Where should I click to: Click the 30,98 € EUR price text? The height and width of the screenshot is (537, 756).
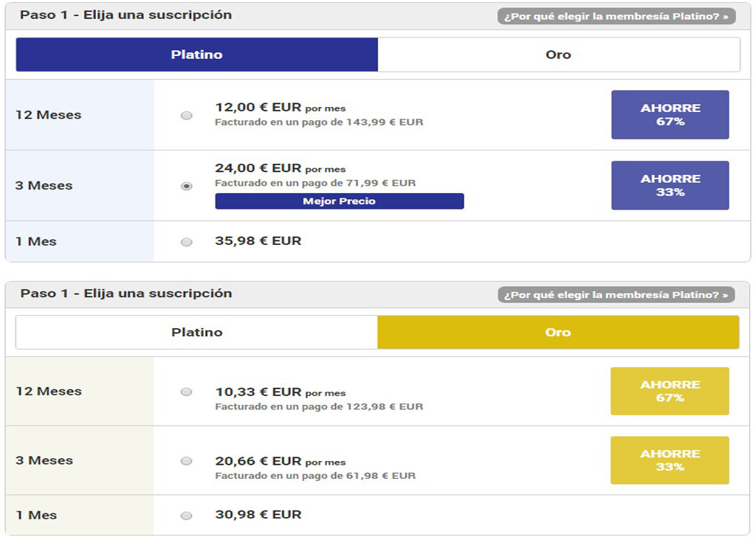(258, 514)
